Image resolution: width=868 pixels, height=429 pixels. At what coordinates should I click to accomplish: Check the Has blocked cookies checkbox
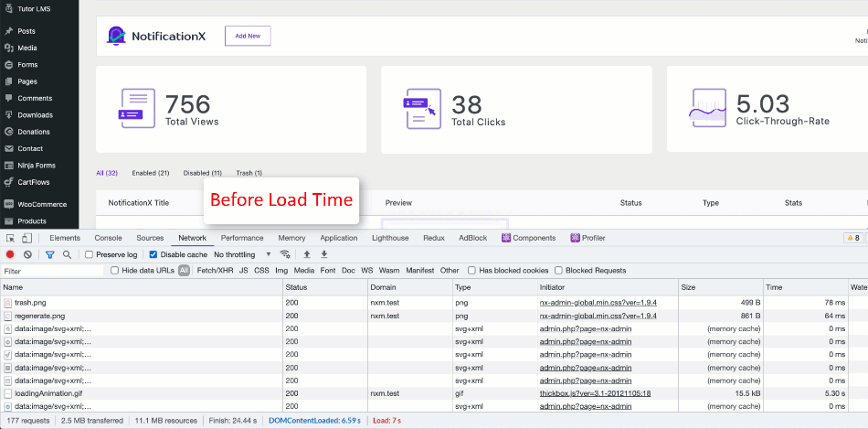pyautogui.click(x=471, y=271)
